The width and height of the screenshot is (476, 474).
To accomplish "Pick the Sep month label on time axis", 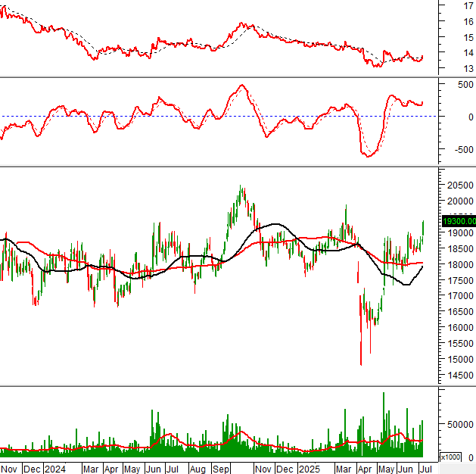I will click(221, 469).
